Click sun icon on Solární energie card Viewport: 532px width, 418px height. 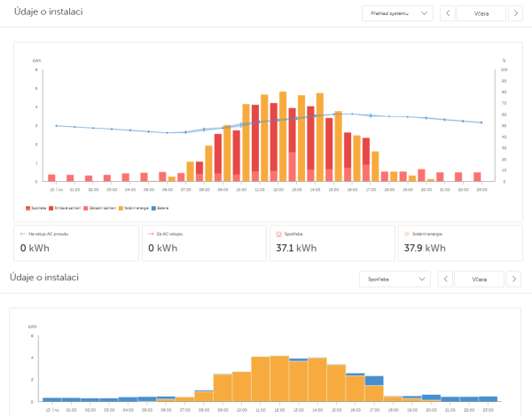tap(407, 234)
